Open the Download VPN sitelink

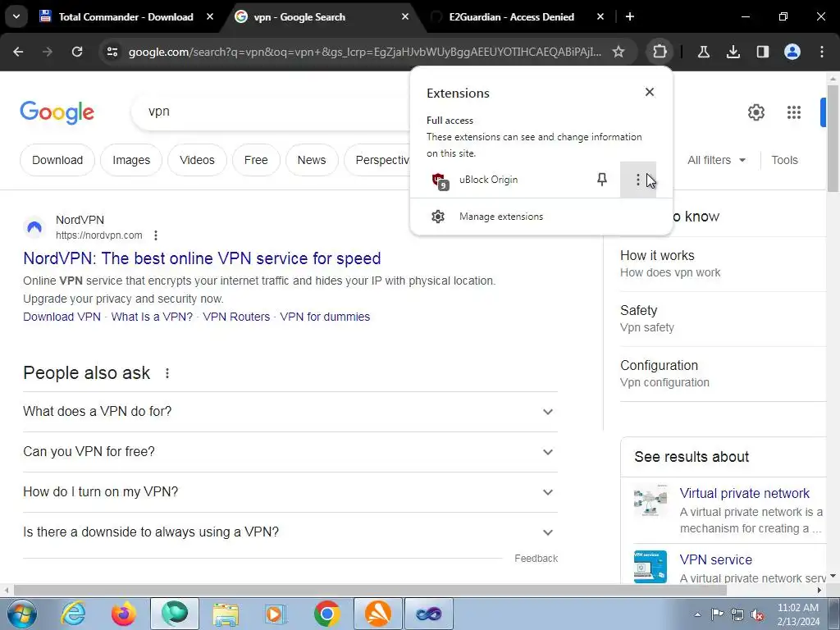click(62, 317)
